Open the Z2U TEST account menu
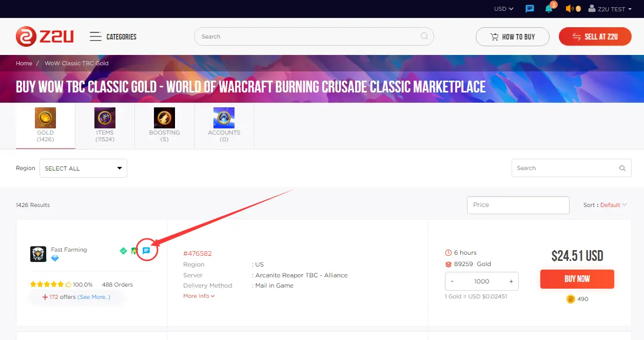 pos(610,9)
